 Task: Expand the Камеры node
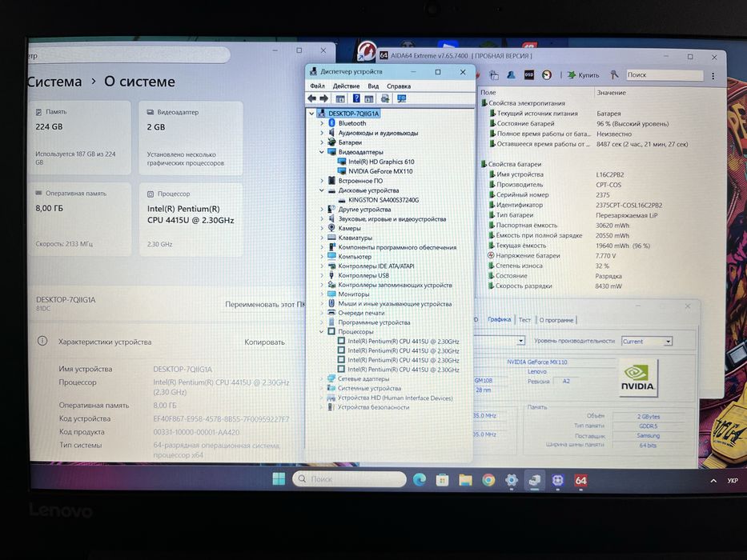322,228
